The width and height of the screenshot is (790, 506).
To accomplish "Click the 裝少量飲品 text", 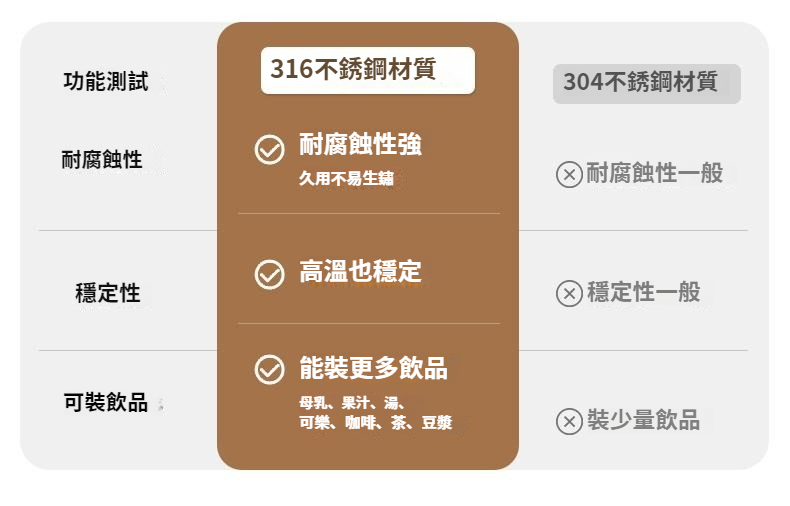I will pyautogui.click(x=643, y=420).
